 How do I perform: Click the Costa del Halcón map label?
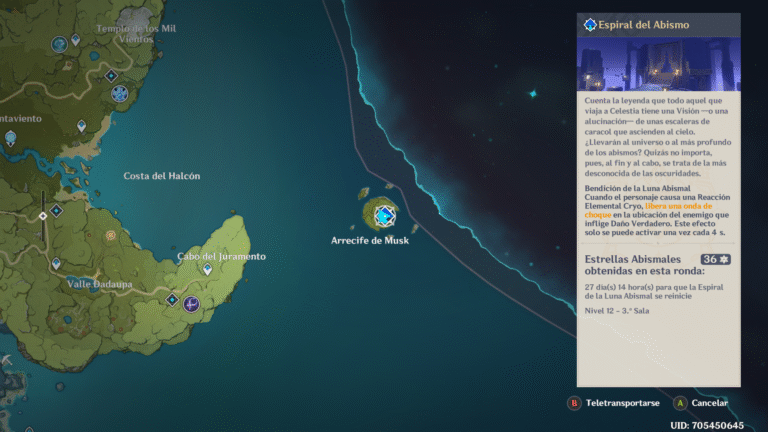point(162,176)
